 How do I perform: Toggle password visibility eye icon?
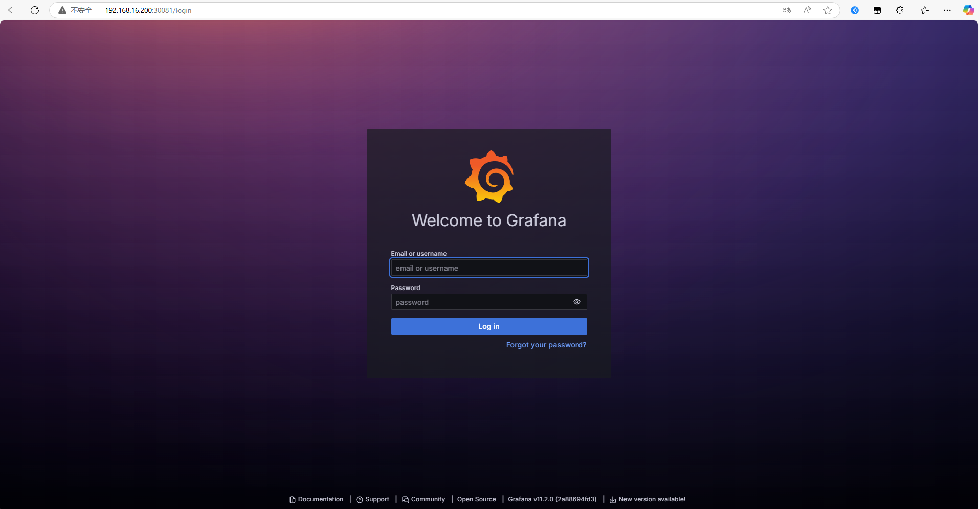pyautogui.click(x=577, y=302)
